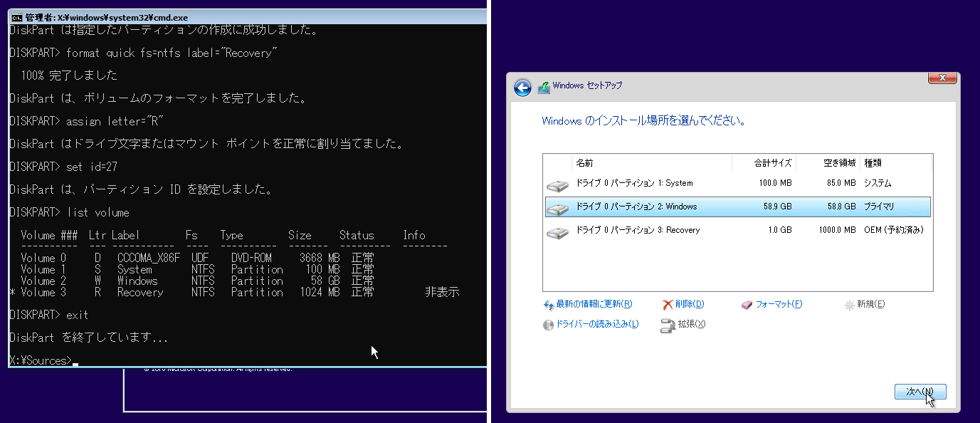Click the Windows のインストール場所を選んでください heading
This screenshot has width=980, height=423.
click(x=644, y=120)
